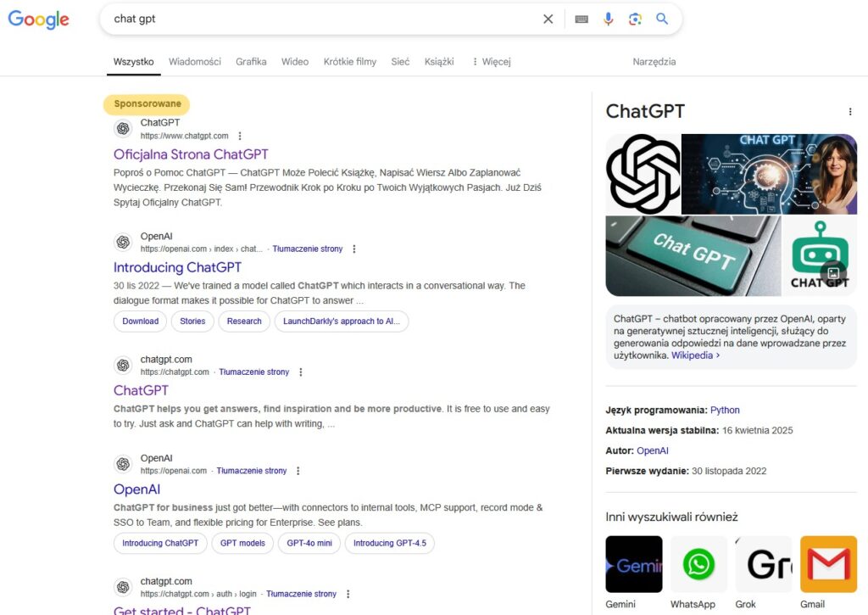The height and width of the screenshot is (615, 868).
Task: Click Tłumaczenie strony for openai.com index result
Action: [x=308, y=249]
